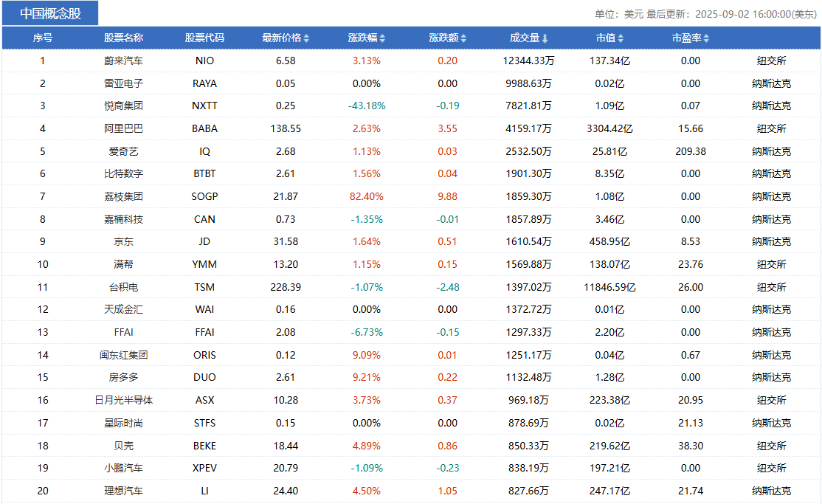Screen dimensions: 822x504
Task: Click the TSM stock code
Action: pos(204,287)
